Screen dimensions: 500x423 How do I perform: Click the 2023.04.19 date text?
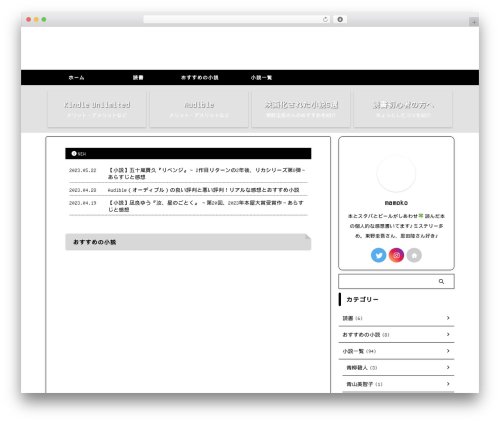coord(83,203)
